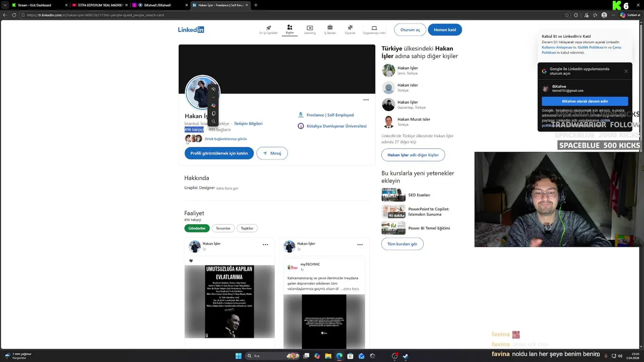Open the Umutsuzluğa Kapılan Evlatlarıma post image
The image size is (644, 362).
tap(229, 302)
